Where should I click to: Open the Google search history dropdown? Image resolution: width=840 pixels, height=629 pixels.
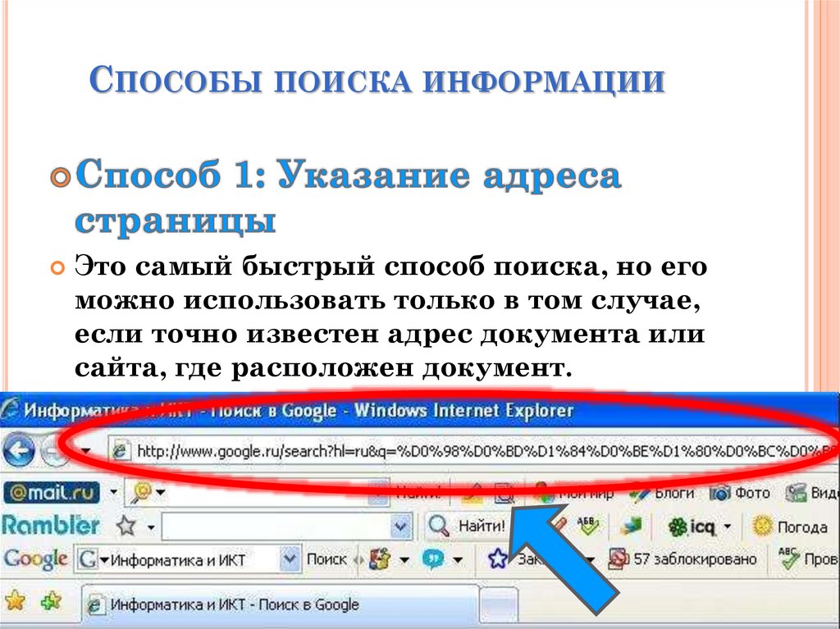(290, 558)
